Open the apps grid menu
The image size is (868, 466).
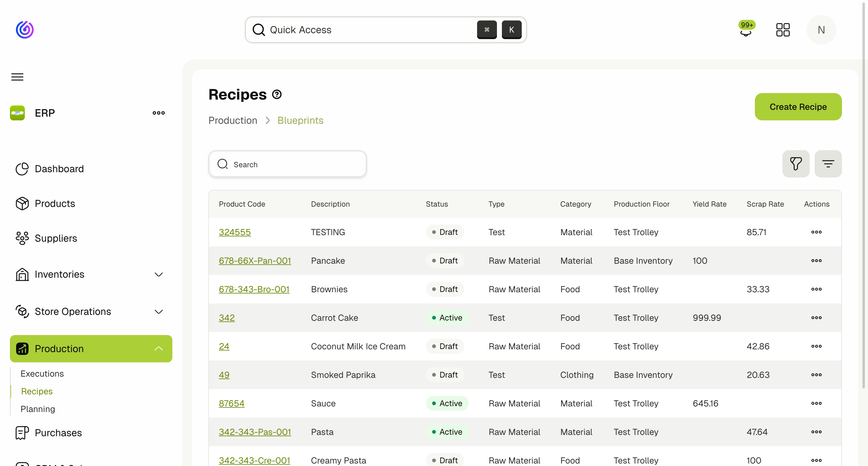coord(783,30)
